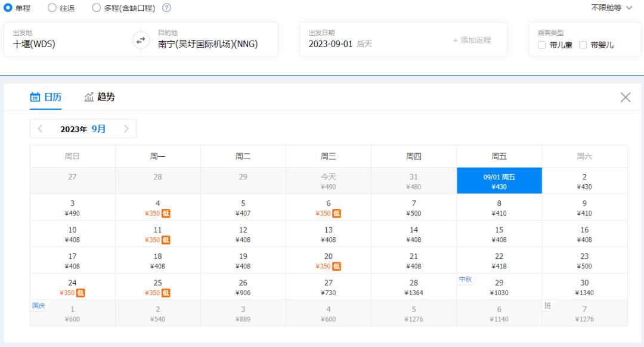The height and width of the screenshot is (347, 644).
Task: Open the 2023年 9月 month selector
Action: [83, 129]
